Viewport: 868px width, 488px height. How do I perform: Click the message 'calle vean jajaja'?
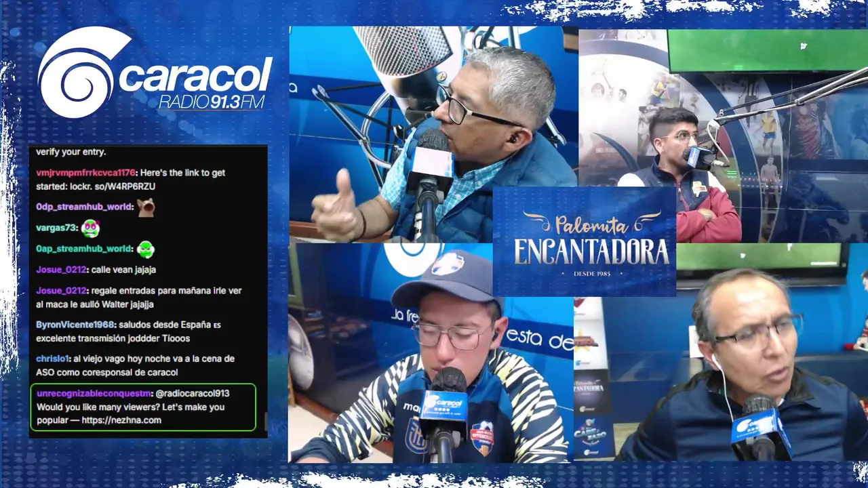click(x=123, y=270)
